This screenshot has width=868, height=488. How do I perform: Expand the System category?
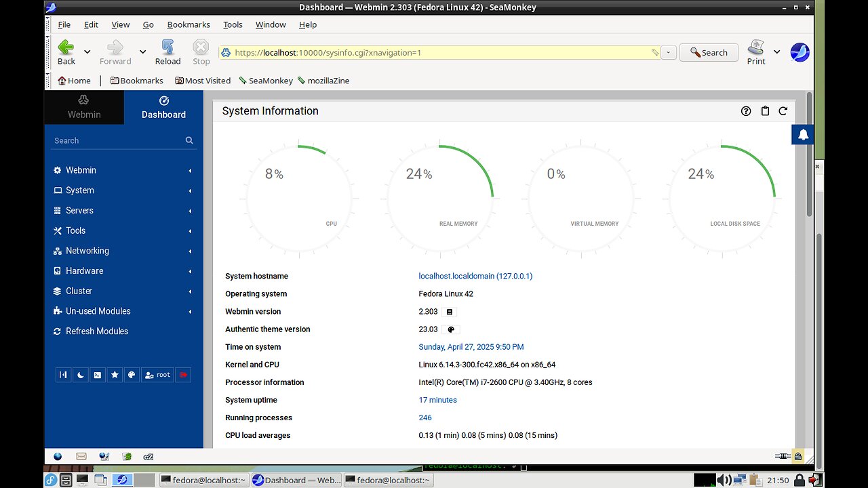point(123,190)
